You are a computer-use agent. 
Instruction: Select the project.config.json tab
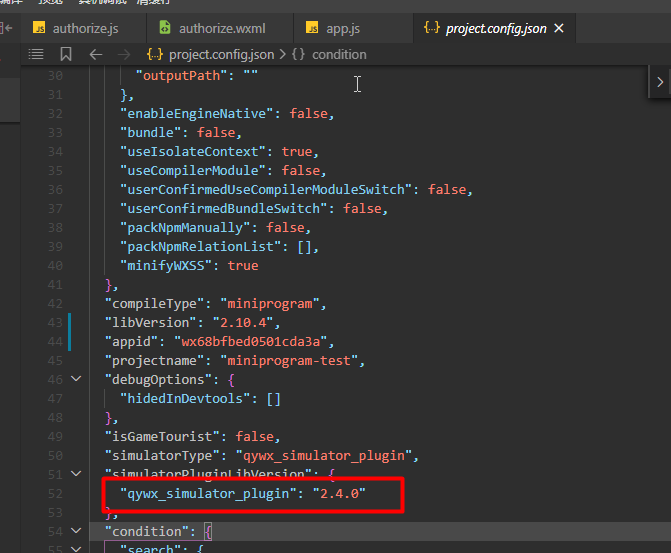point(494,28)
